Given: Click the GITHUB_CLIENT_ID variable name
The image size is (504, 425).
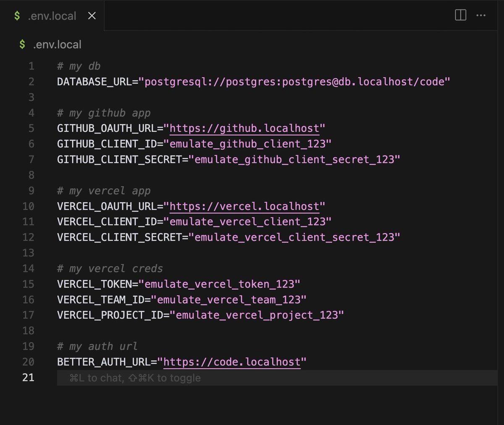Looking at the screenshot, I should tap(107, 144).
